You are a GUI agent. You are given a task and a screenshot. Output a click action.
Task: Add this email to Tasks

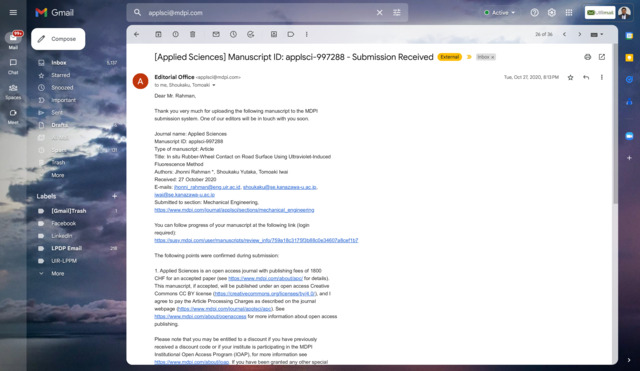point(251,35)
